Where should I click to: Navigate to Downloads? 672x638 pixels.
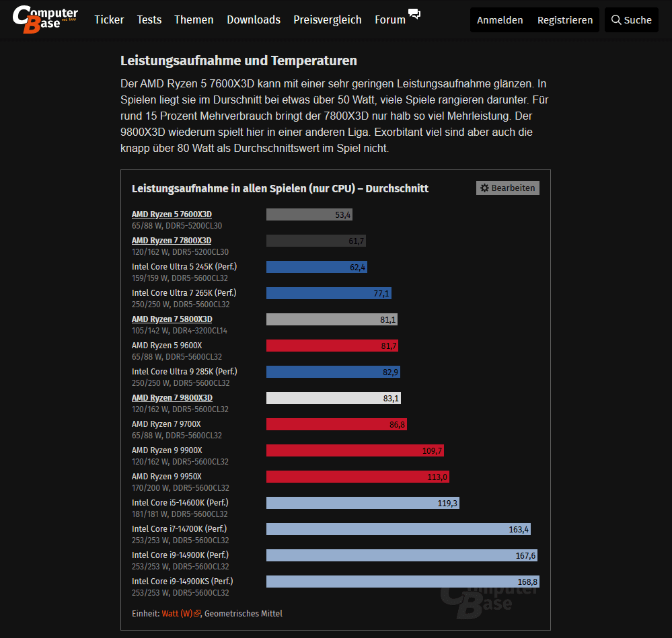254,19
